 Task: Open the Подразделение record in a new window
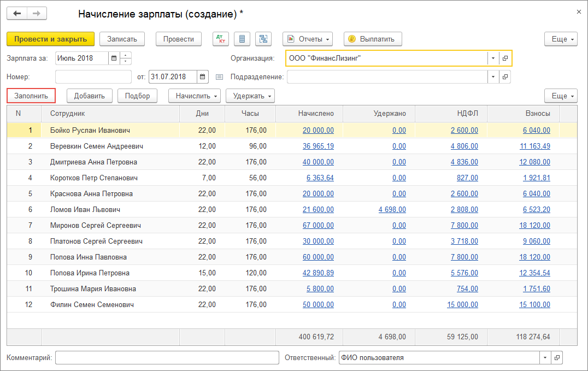tap(505, 77)
